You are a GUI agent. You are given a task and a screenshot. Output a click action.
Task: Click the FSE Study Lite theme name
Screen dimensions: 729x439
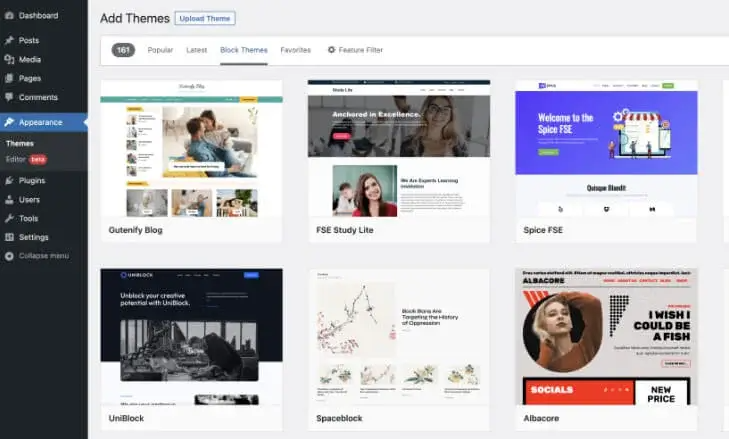pos(345,230)
